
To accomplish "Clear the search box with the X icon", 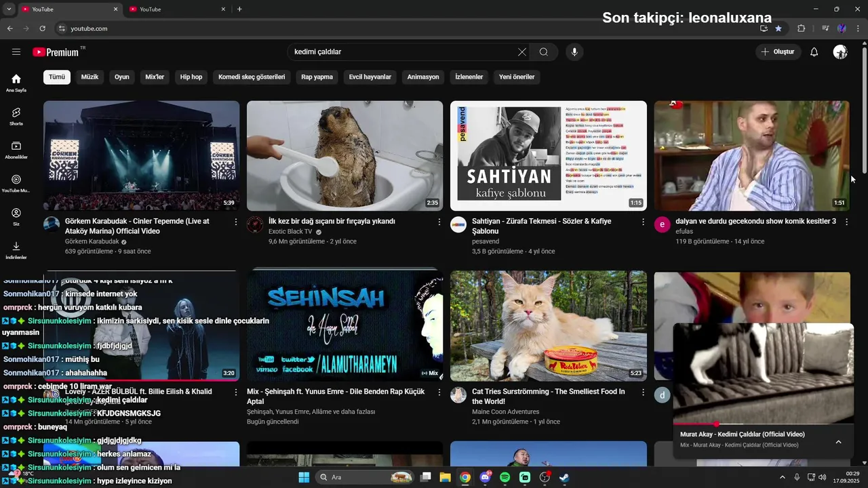I will point(522,52).
